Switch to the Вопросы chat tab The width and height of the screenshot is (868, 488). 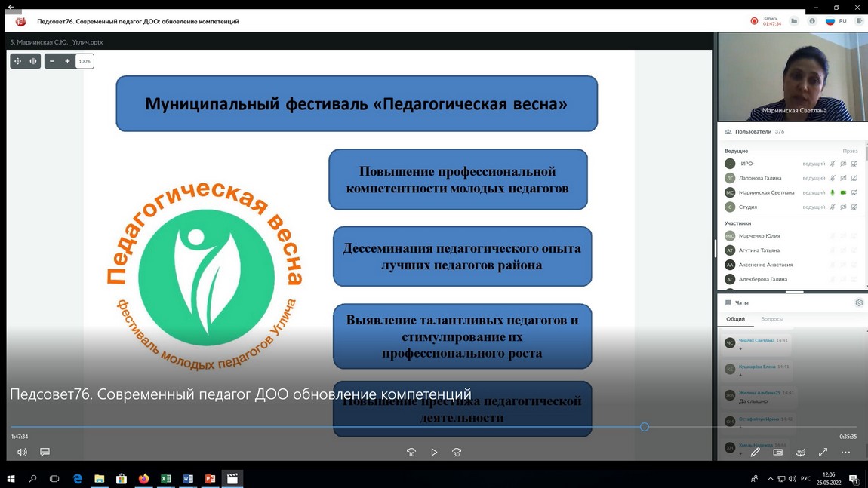[x=771, y=319]
